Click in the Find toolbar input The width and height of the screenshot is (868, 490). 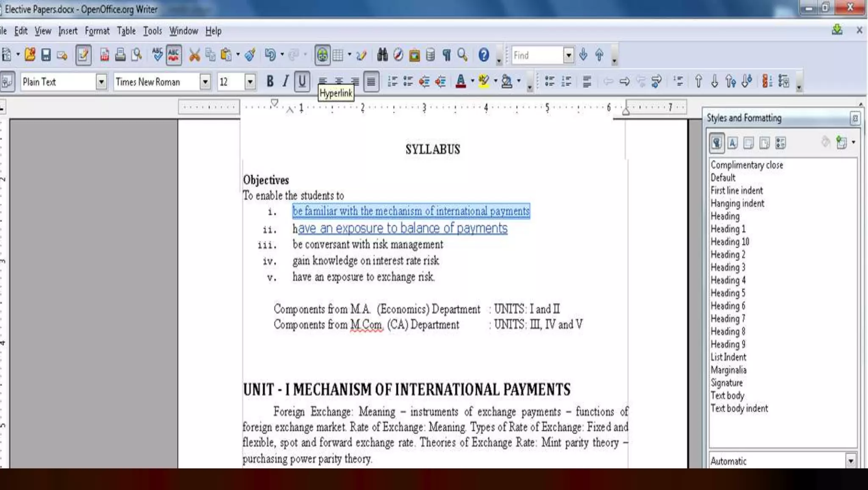coord(537,55)
